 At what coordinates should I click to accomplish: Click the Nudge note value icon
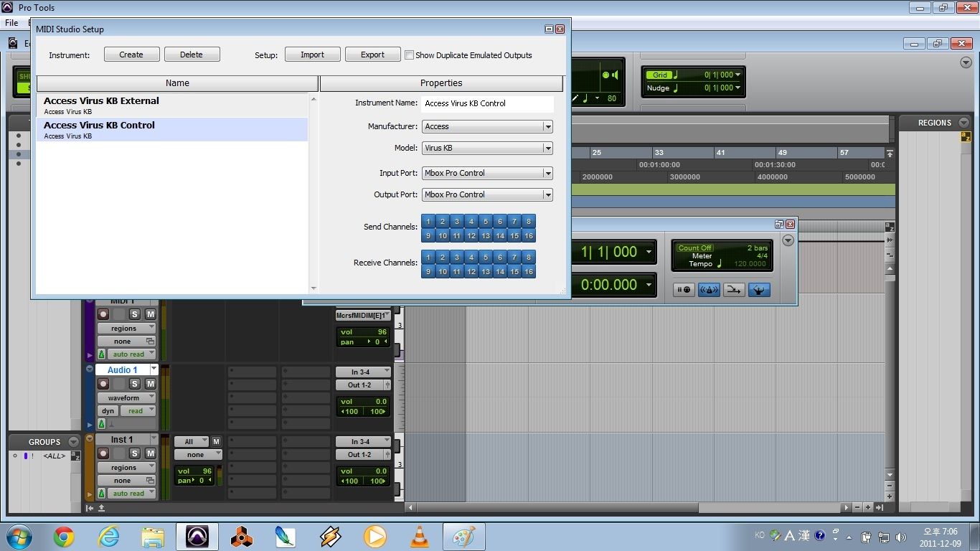coord(675,88)
